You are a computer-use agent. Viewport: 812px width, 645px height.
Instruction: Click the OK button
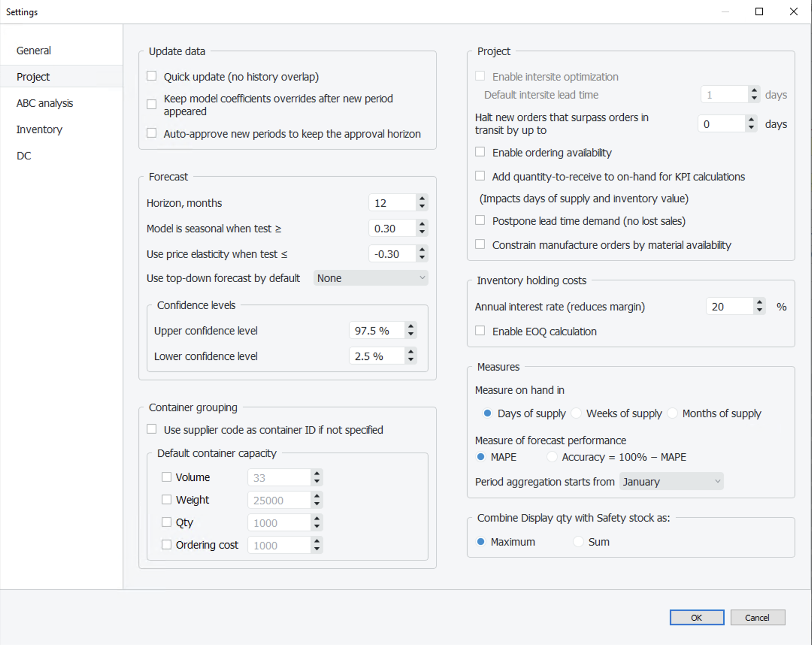click(x=696, y=618)
